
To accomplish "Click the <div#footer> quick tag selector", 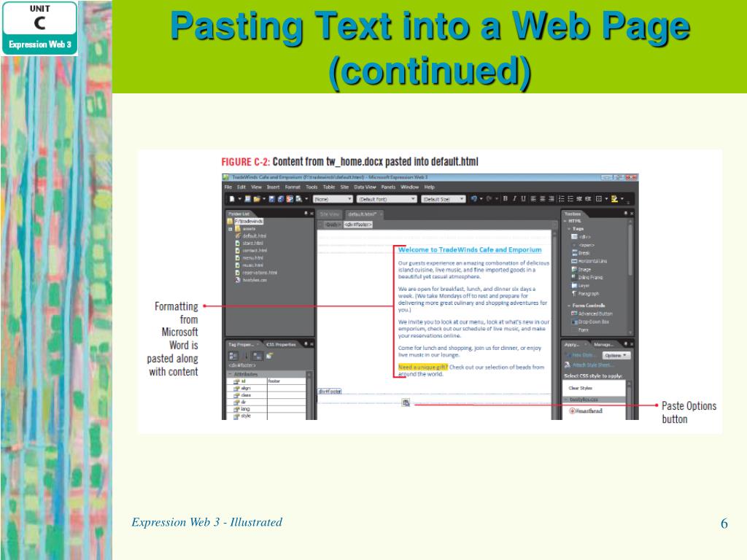I will pyautogui.click(x=358, y=225).
